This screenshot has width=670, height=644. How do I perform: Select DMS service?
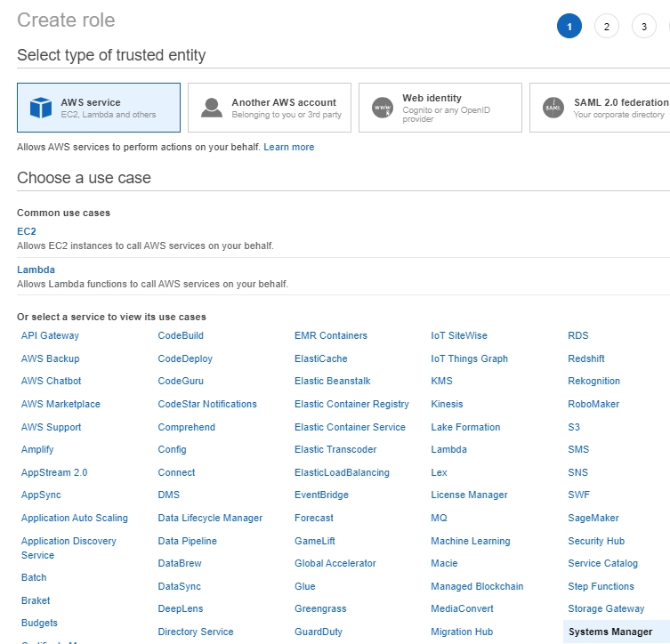pos(169,495)
